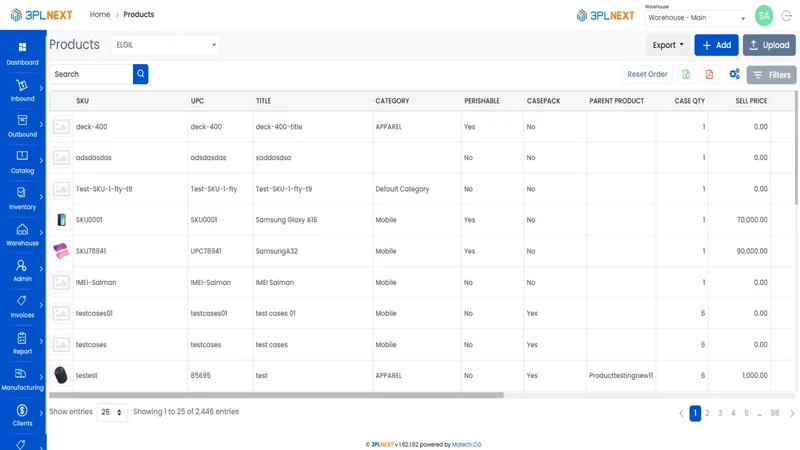Open testest product thumbnail

[x=61, y=376]
